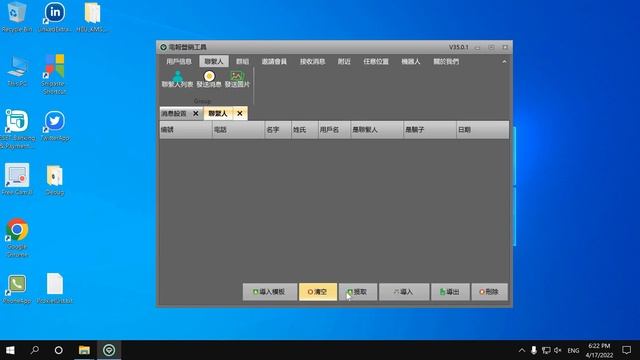Open File Explorer from the taskbar
This screenshot has width=640, height=360.
[84, 350]
